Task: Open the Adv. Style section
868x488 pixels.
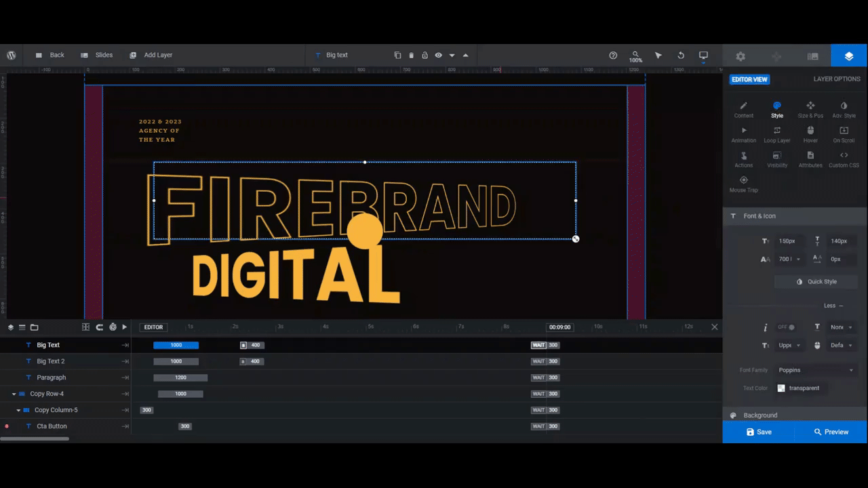Action: (844, 110)
